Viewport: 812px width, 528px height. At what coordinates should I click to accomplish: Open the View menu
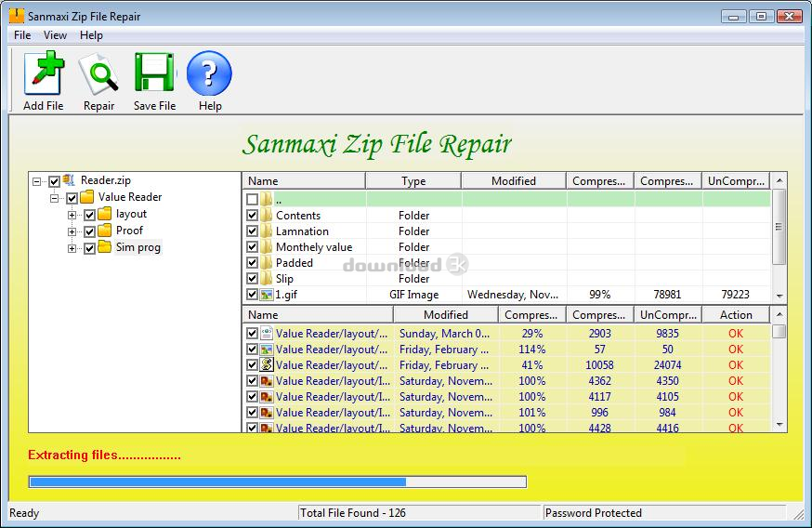point(55,35)
